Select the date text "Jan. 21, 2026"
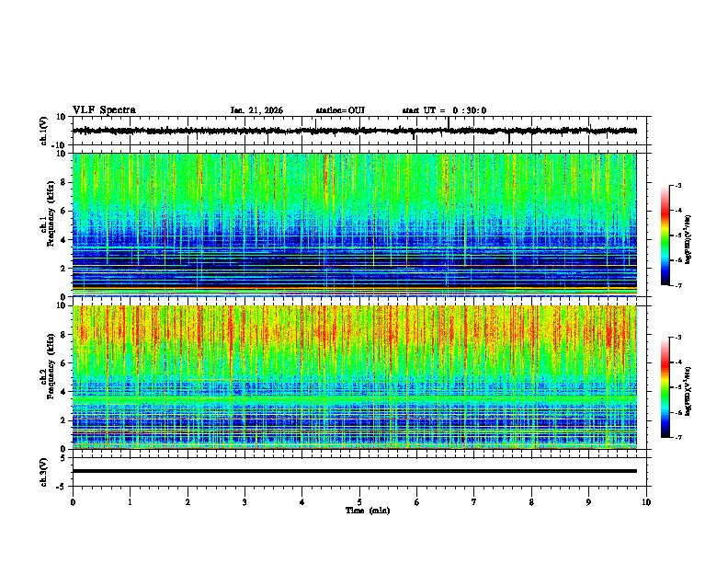This screenshot has width=728, height=563. [x=256, y=110]
